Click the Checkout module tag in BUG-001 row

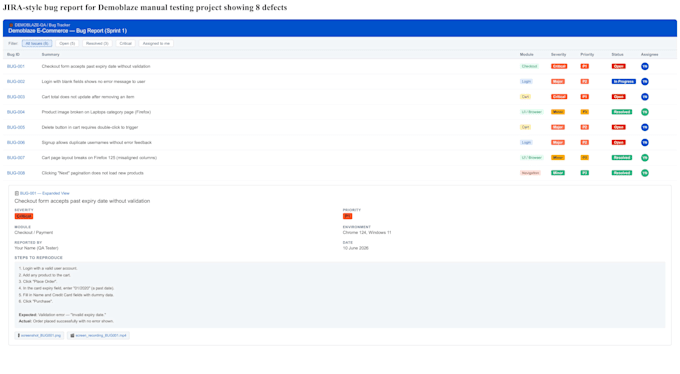[x=529, y=66]
